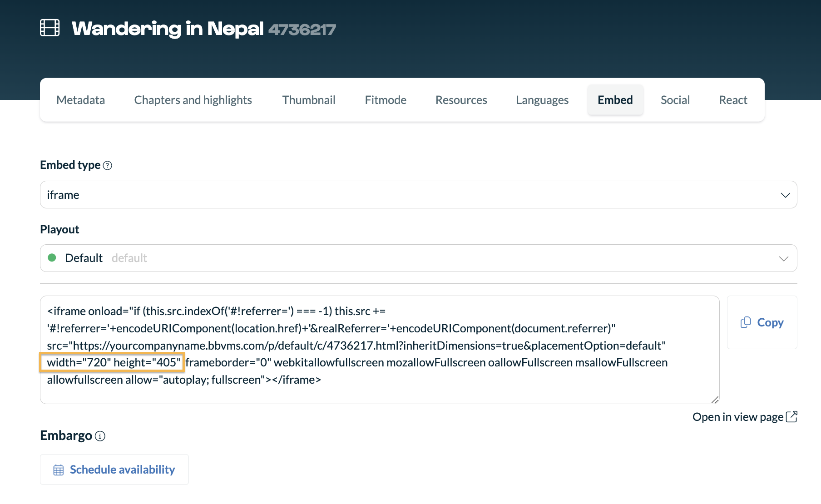Image resolution: width=821 pixels, height=504 pixels.
Task: Click the embed code resize handle
Action: click(715, 400)
